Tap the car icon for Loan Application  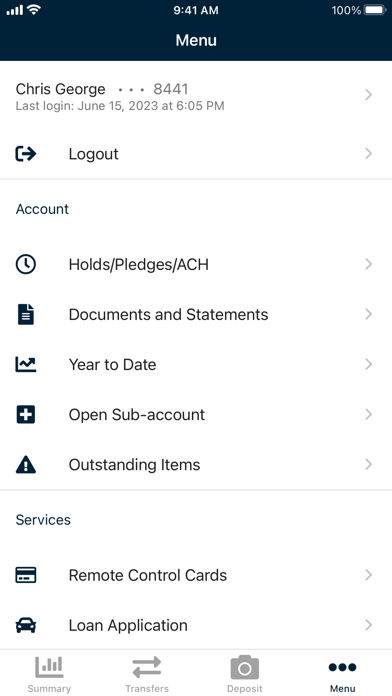tap(26, 625)
